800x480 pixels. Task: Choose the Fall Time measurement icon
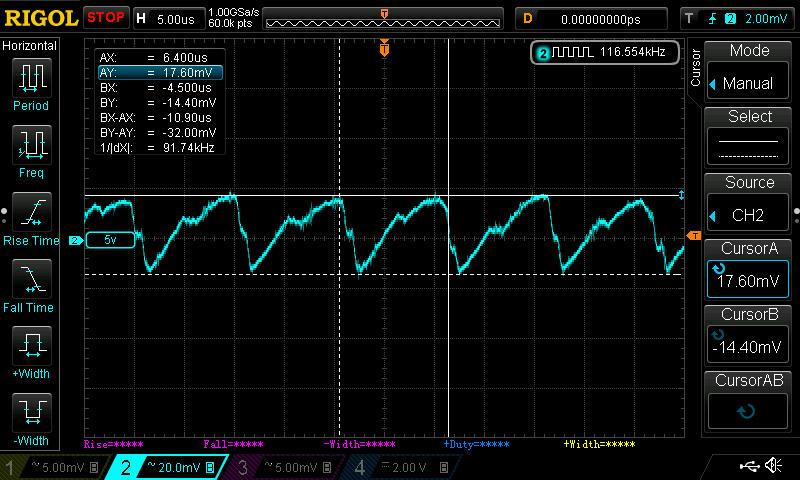31,285
